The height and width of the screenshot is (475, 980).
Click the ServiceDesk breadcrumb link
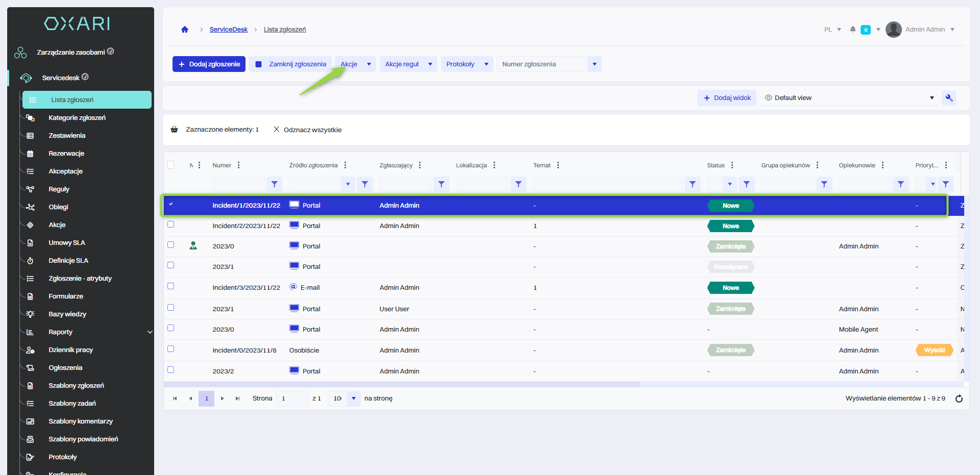(x=228, y=30)
